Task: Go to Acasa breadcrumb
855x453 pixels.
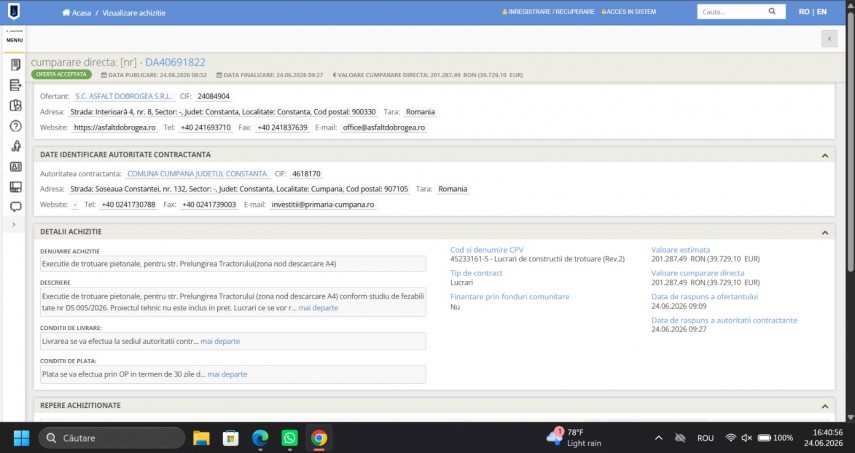Action: point(76,13)
